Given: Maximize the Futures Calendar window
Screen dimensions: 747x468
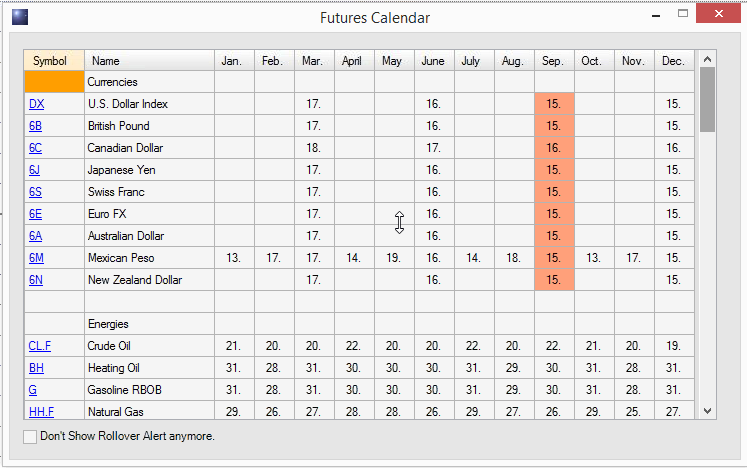Looking at the screenshot, I should point(683,14).
